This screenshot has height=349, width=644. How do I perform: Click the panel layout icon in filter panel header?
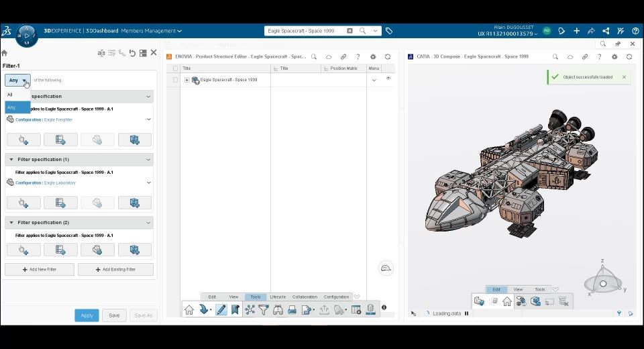coord(143,53)
